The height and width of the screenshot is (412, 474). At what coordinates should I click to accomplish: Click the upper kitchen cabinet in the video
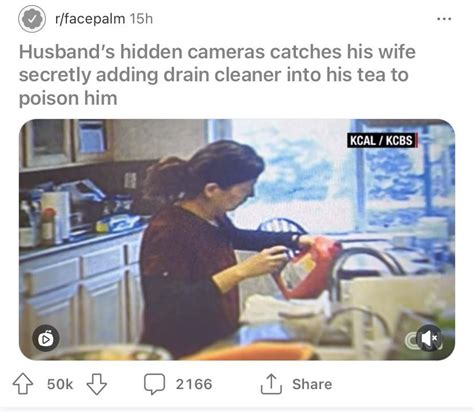point(67,144)
